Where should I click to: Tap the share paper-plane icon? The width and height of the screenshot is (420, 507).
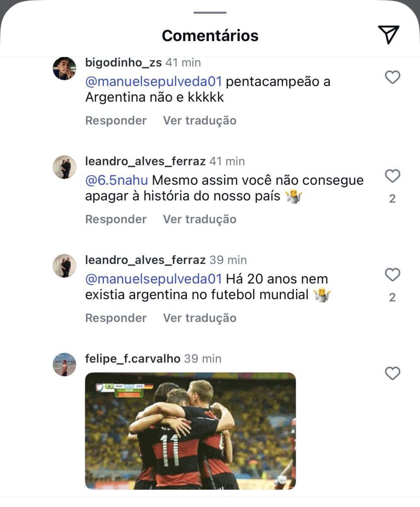point(388,34)
